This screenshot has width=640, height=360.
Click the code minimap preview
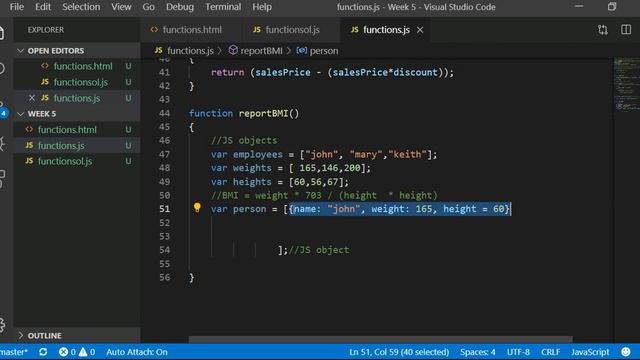(x=627, y=85)
